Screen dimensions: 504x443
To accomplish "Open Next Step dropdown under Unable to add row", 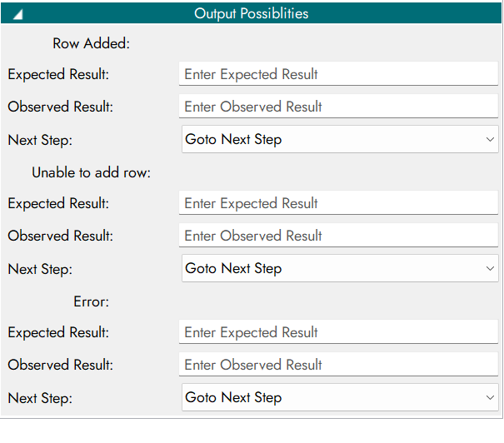I will [x=333, y=269].
